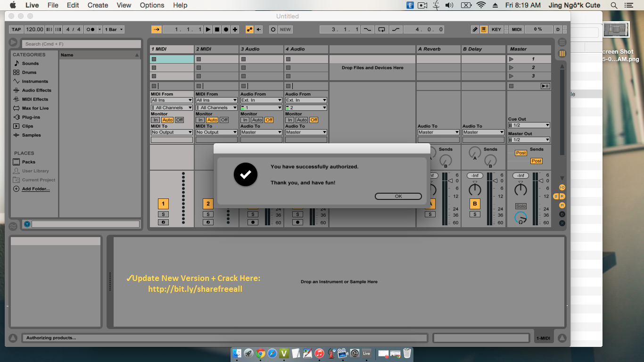Image resolution: width=644 pixels, height=362 pixels.
Task: Adjust the Master pan knob
Action: pos(520,189)
